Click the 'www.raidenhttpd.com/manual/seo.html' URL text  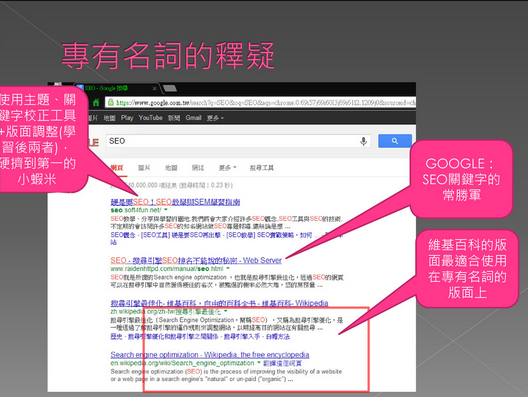[x=167, y=269]
